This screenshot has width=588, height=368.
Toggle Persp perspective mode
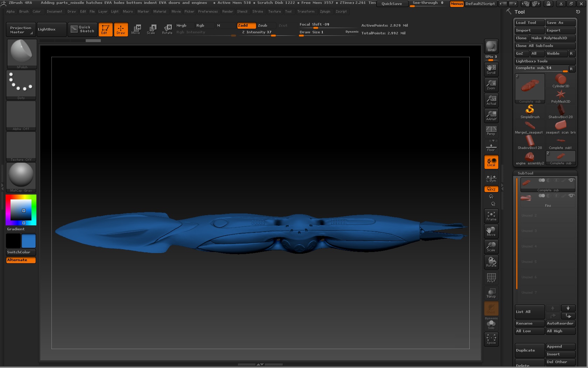pyautogui.click(x=491, y=131)
